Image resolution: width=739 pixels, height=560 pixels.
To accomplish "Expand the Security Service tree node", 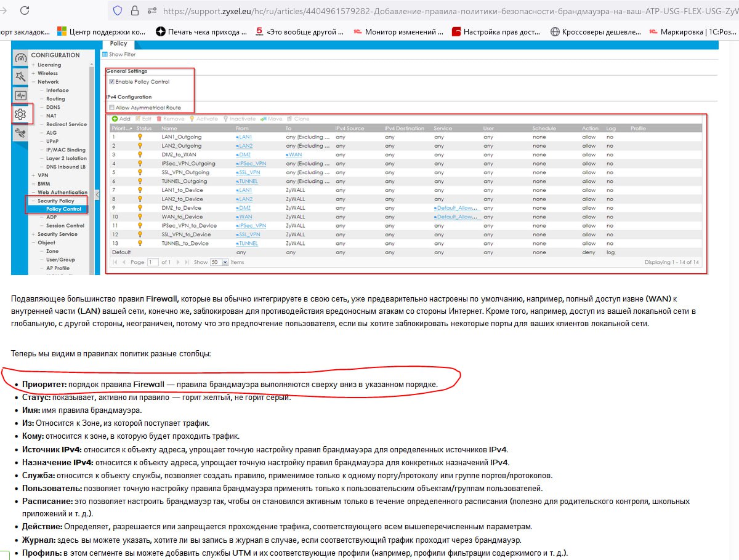I will coord(34,234).
